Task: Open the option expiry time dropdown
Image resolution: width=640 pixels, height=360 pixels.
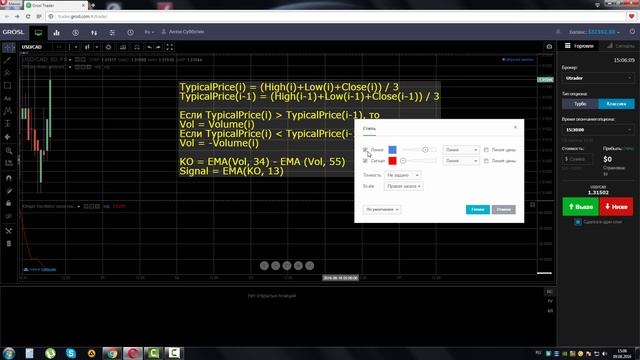Action: coord(598,130)
